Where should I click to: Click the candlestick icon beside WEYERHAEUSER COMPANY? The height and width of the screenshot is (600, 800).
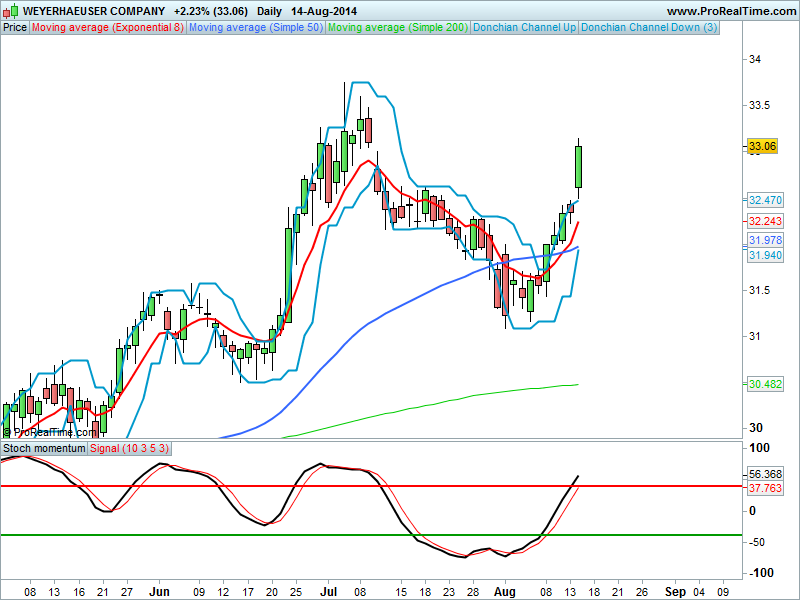coord(11,11)
